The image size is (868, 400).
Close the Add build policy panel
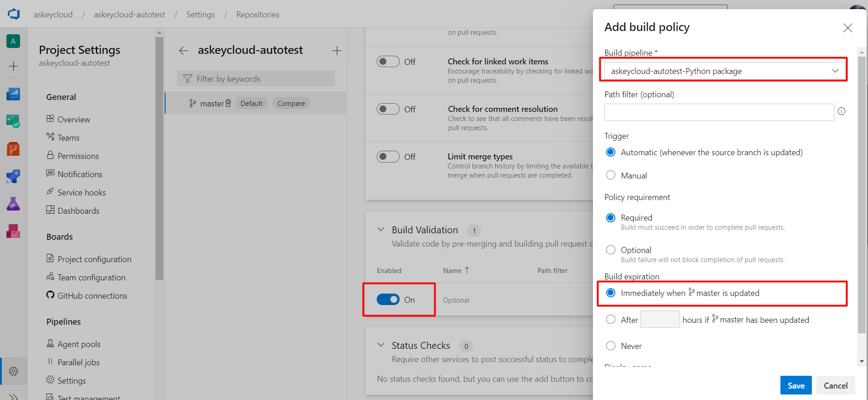pyautogui.click(x=847, y=28)
